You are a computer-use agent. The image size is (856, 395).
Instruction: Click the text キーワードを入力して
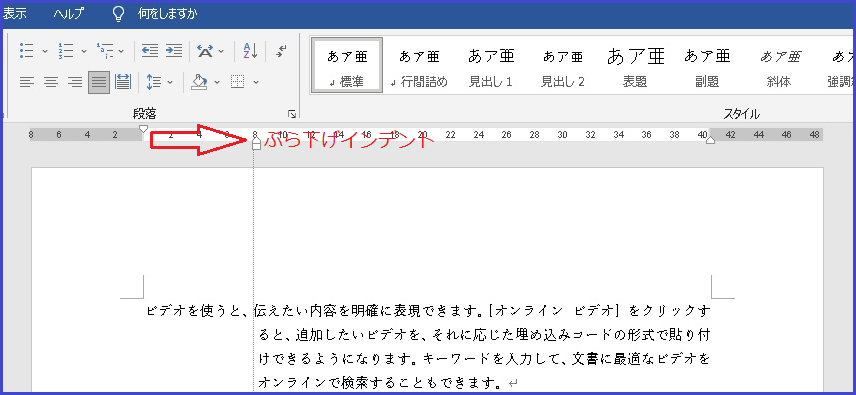click(491, 359)
